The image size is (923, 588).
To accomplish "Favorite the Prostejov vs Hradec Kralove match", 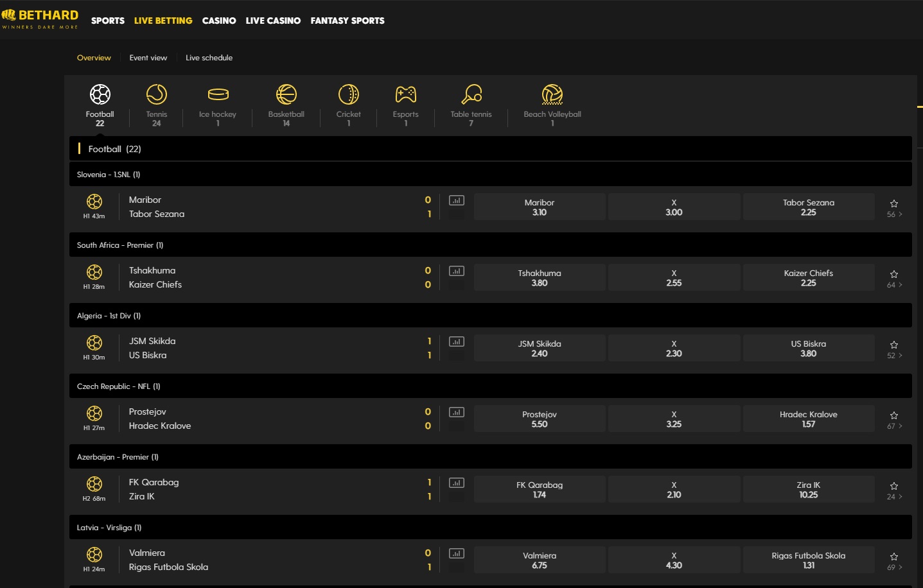I will click(894, 415).
